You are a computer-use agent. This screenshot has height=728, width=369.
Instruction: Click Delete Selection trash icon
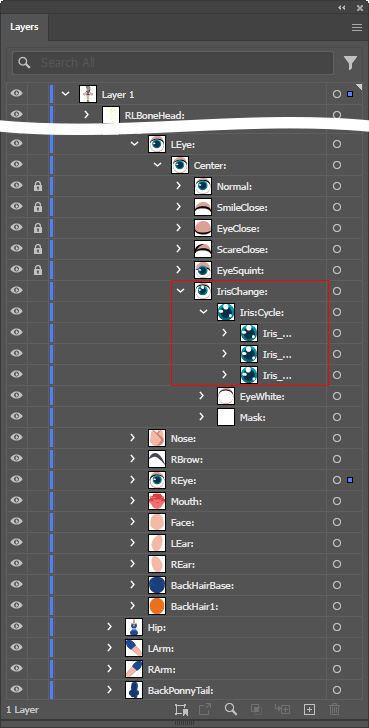pos(334,709)
